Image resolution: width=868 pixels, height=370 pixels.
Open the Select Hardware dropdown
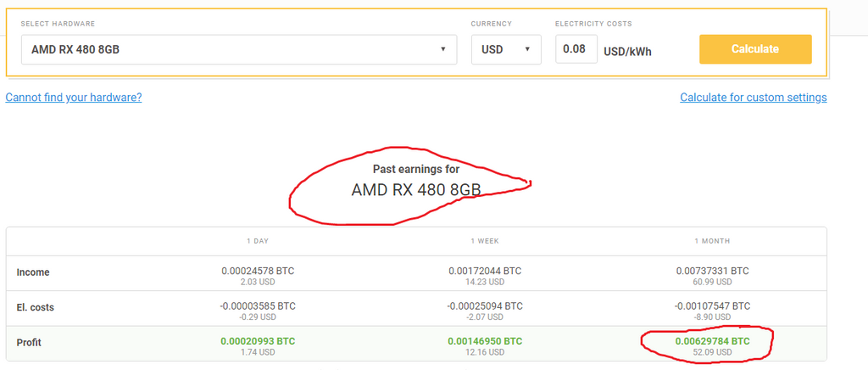[x=239, y=49]
